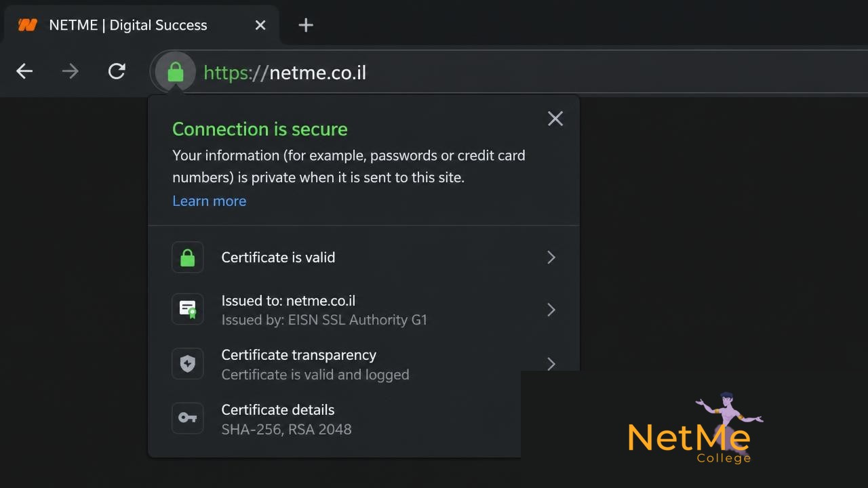This screenshot has height=488, width=868.
Task: Go back to the previous page
Action: coord(24,71)
